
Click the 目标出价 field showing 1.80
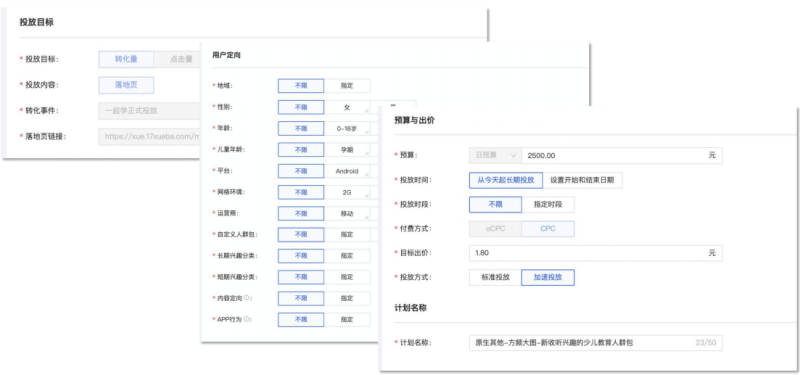pos(596,253)
